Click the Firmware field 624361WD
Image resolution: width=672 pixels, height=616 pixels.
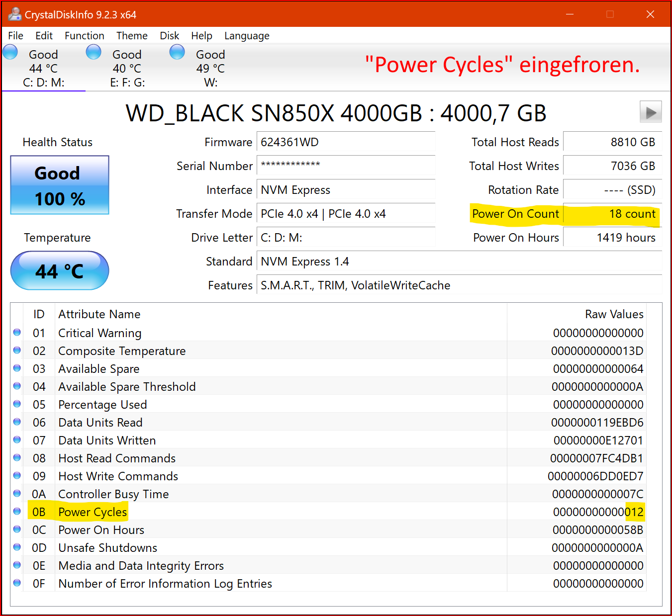346,142
